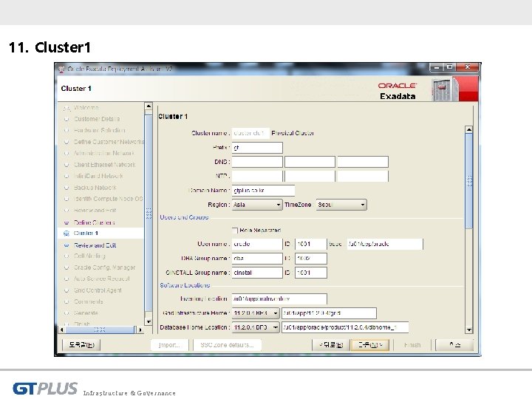
Task: Open Review and Edit step after Cluster 1
Action: coord(95,245)
